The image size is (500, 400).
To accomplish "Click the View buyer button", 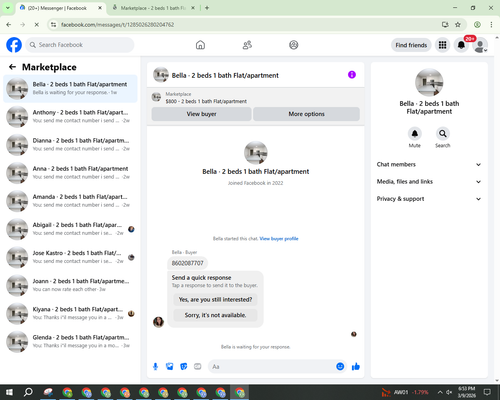I will coord(201,114).
